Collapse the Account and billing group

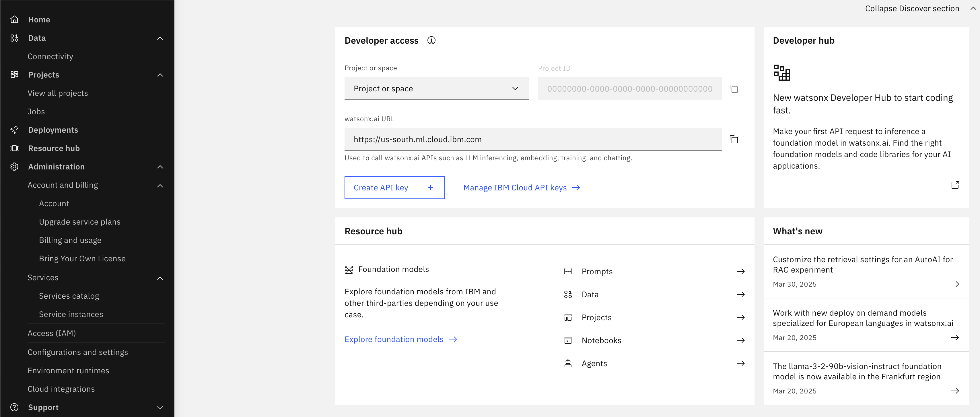coord(160,186)
